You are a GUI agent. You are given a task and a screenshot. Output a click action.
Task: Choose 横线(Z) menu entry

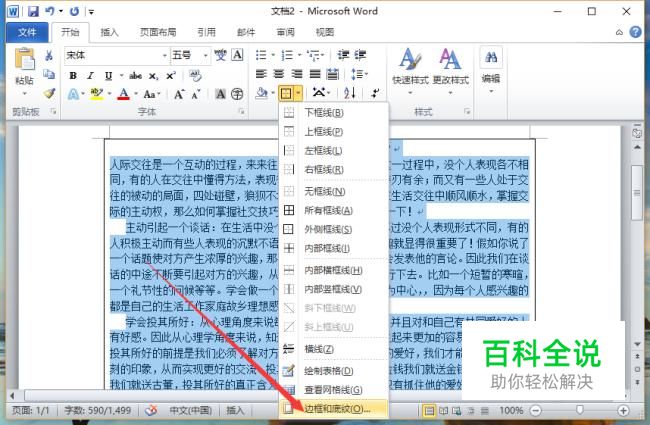tap(334, 349)
